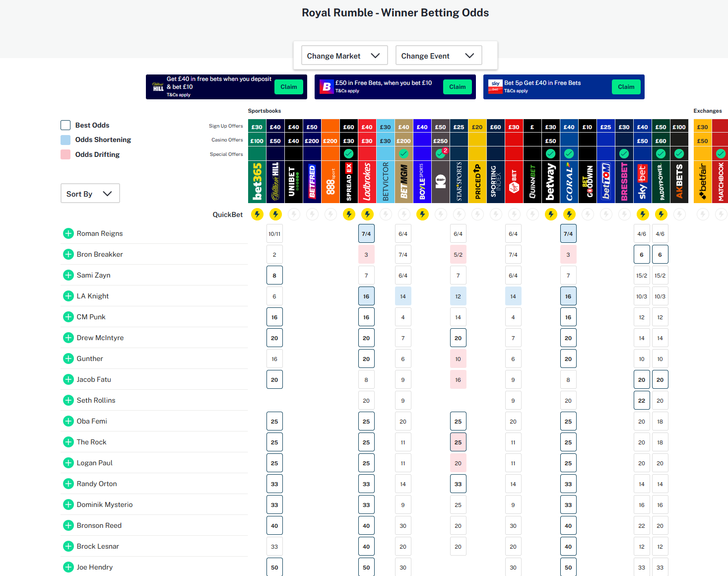728x576 pixels.
Task: Select Coral 7/4 odds for Roman Reigns
Action: pyautogui.click(x=568, y=234)
